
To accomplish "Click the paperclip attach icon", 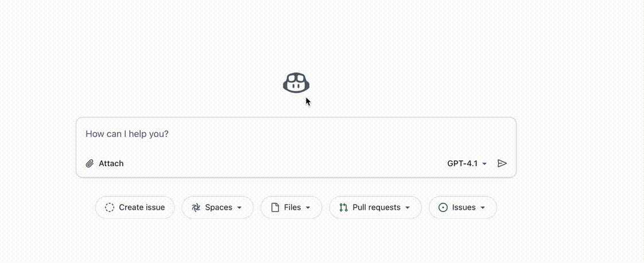I will [x=90, y=164].
